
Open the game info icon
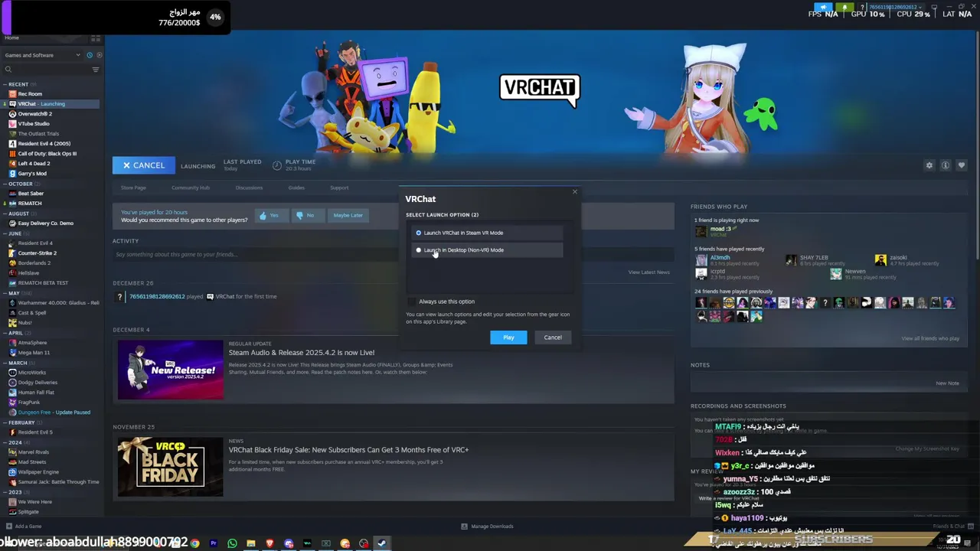coord(946,165)
